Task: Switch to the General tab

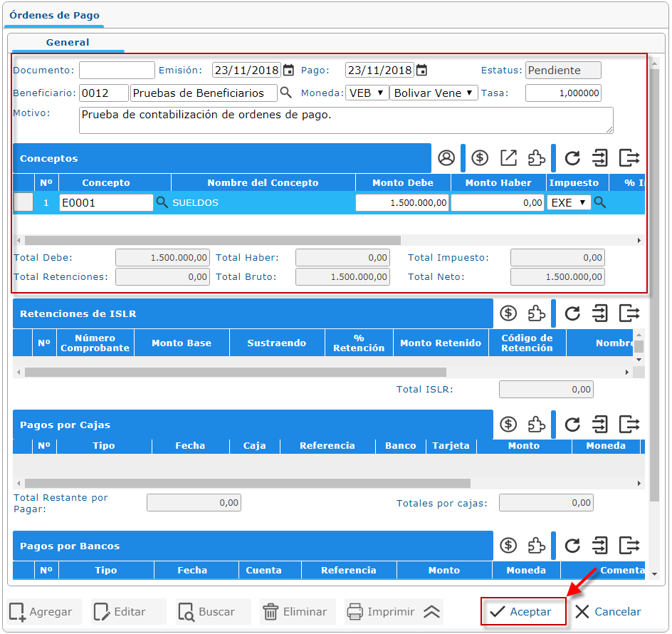Action: click(x=68, y=43)
